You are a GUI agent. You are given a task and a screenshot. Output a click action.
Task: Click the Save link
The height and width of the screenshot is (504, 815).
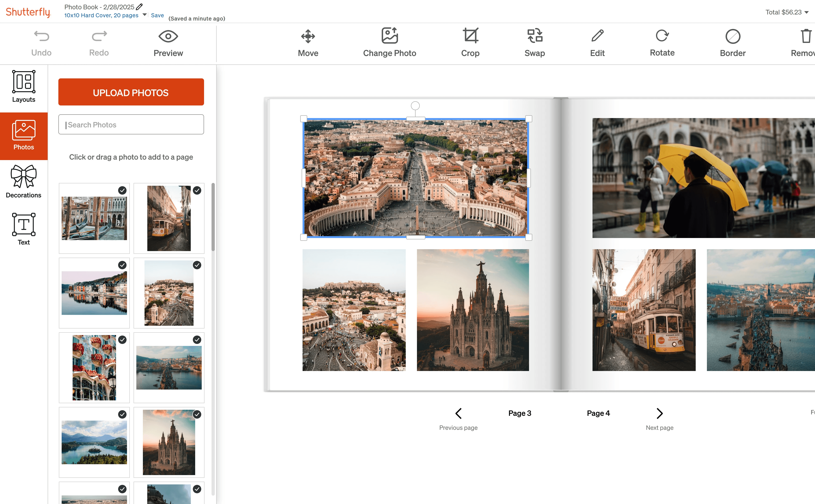(x=157, y=15)
